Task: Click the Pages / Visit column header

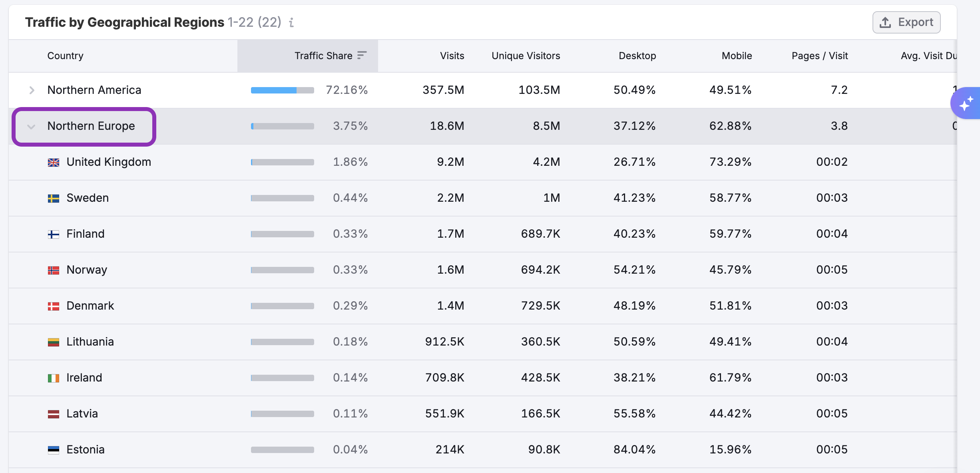Action: point(819,56)
